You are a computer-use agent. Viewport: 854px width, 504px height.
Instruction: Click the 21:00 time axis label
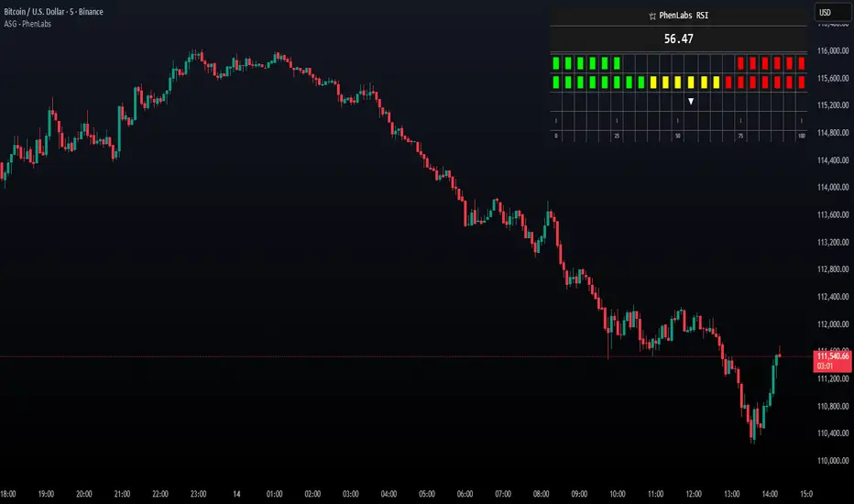tap(122, 494)
